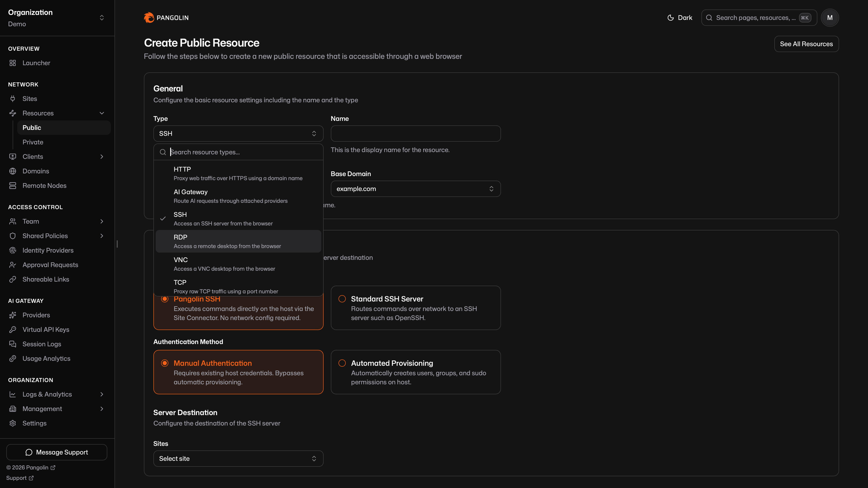Select Manual Authentication radio option
This screenshot has height=488, width=868.
pyautogui.click(x=165, y=363)
